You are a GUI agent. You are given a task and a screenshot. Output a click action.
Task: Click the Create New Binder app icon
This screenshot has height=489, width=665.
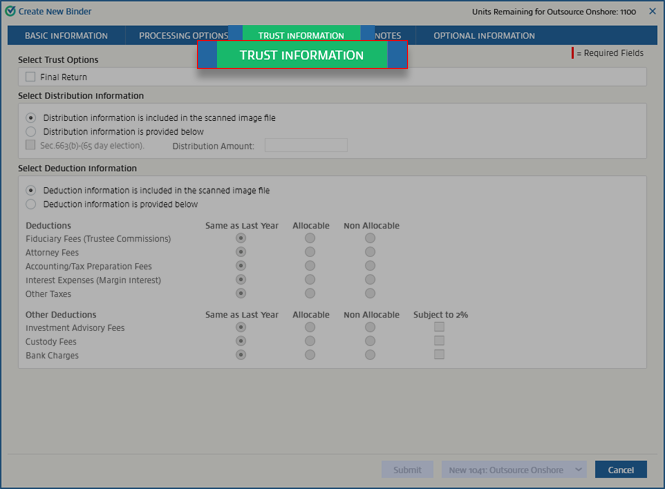[x=10, y=11]
